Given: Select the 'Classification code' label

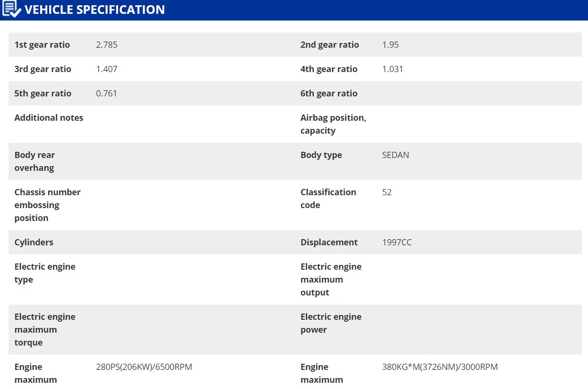Looking at the screenshot, I should point(328,199).
